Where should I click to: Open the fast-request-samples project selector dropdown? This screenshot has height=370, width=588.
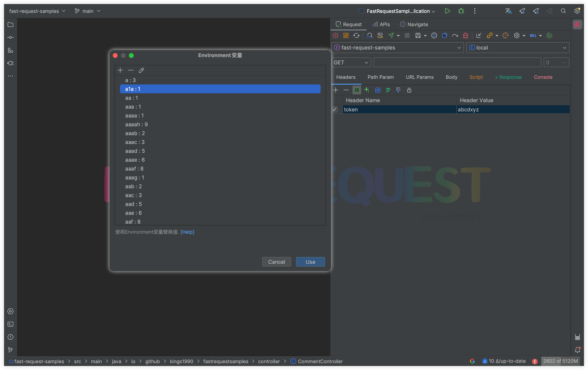click(x=397, y=48)
